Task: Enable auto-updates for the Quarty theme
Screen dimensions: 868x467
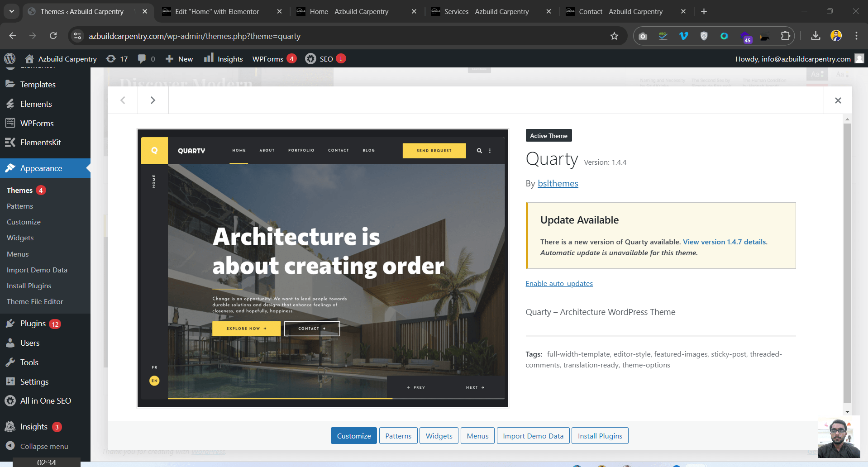Action: click(559, 284)
